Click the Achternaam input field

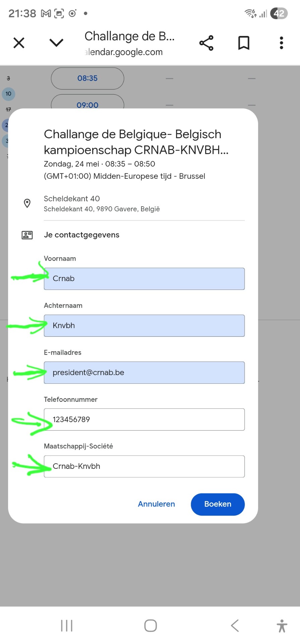144,326
